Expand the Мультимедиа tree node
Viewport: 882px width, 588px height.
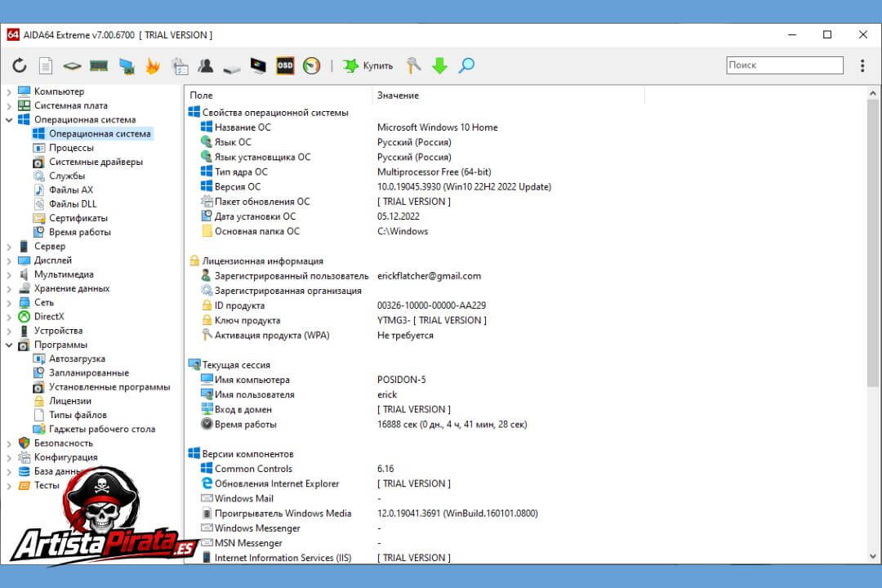pos(9,274)
